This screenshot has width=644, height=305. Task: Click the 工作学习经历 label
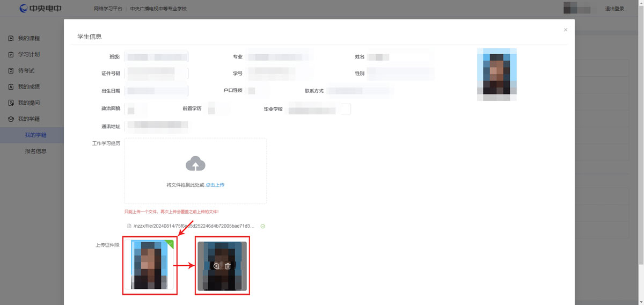click(x=106, y=143)
